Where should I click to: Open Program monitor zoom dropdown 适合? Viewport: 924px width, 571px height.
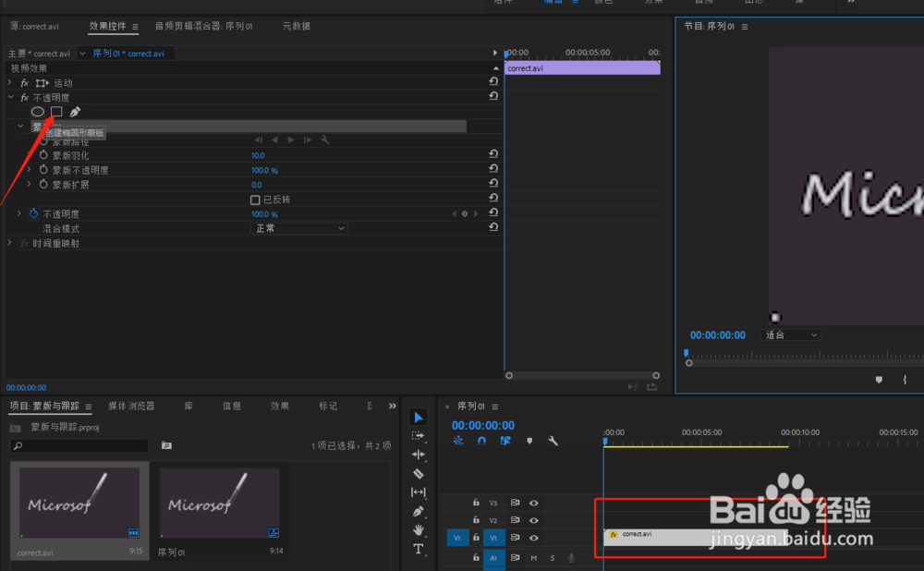pos(791,335)
